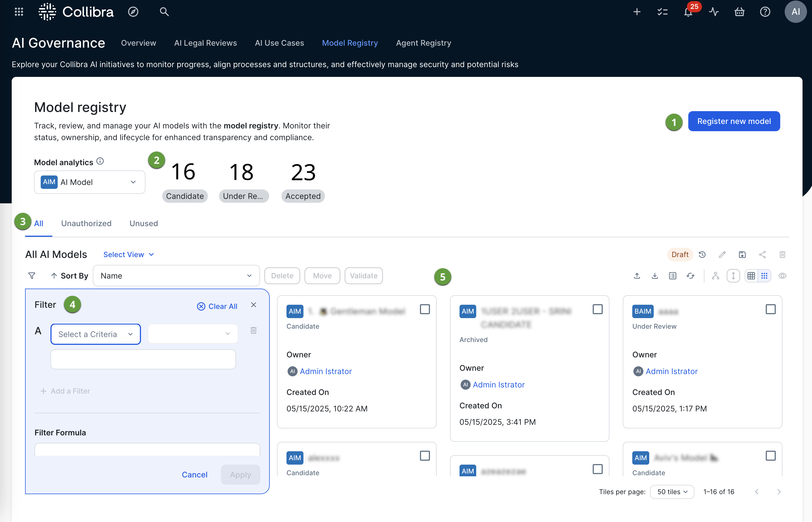Image resolution: width=812 pixels, height=522 pixels.
Task: Click Register new model button
Action: pyautogui.click(x=734, y=121)
